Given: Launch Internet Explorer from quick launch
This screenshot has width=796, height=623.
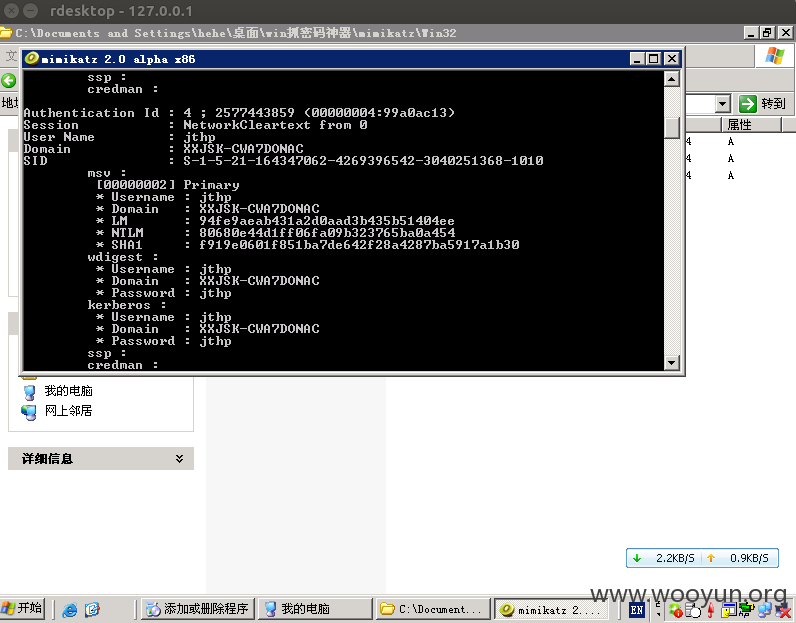Looking at the screenshot, I should [x=70, y=609].
